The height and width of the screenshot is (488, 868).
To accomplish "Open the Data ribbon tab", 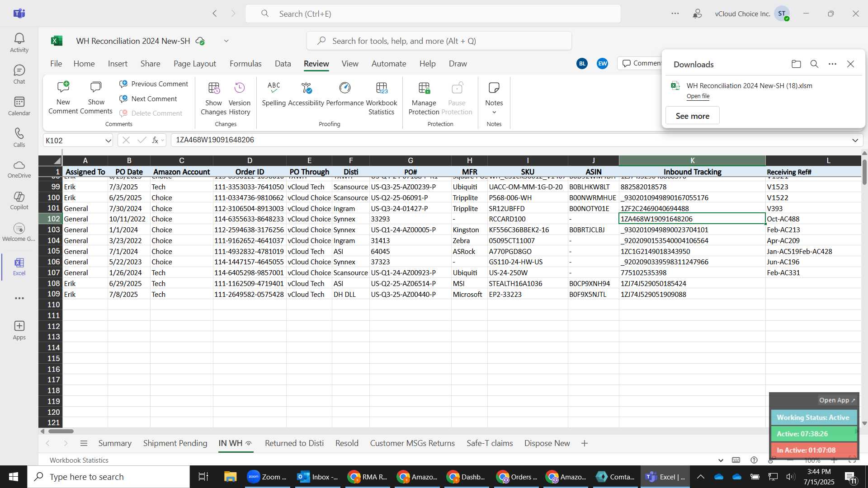I will (283, 64).
